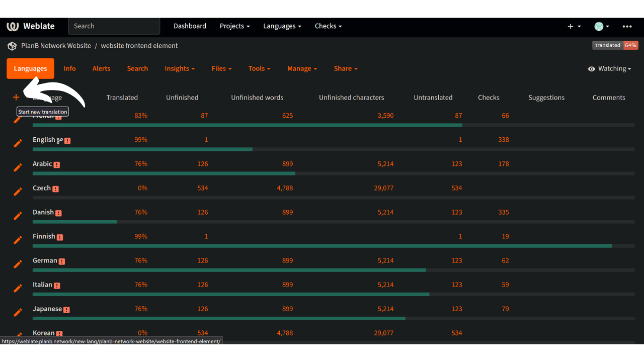Click the pencil edit icon for Czech
644x362 pixels.
coord(18,192)
